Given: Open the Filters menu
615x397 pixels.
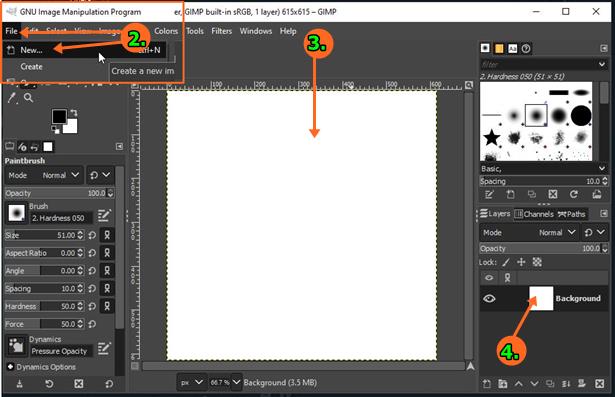Looking at the screenshot, I should click(x=221, y=31).
